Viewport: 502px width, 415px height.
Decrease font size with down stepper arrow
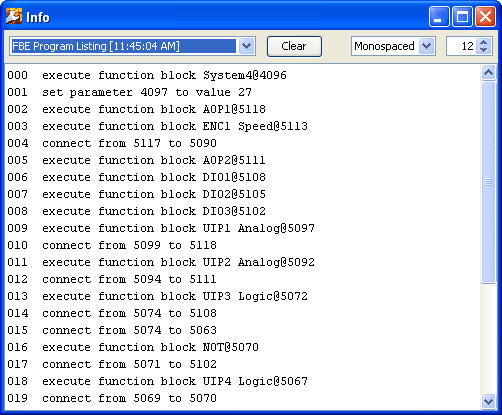click(483, 50)
